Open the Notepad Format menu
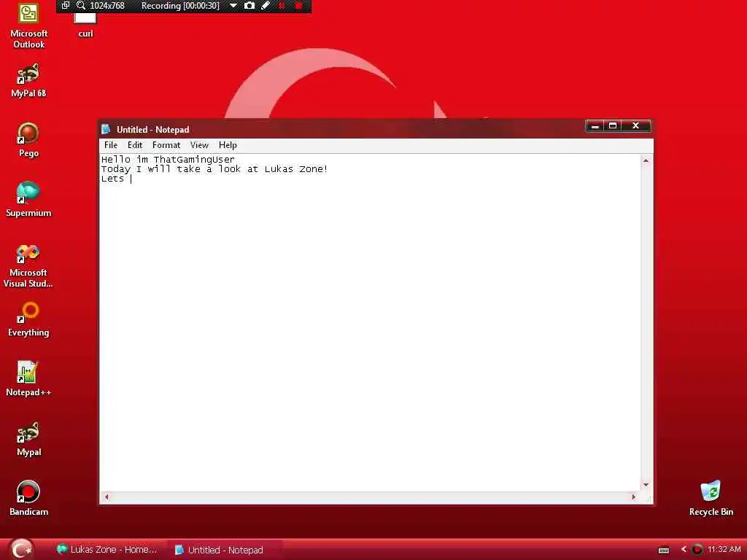Image resolution: width=747 pixels, height=560 pixels. pyautogui.click(x=166, y=145)
